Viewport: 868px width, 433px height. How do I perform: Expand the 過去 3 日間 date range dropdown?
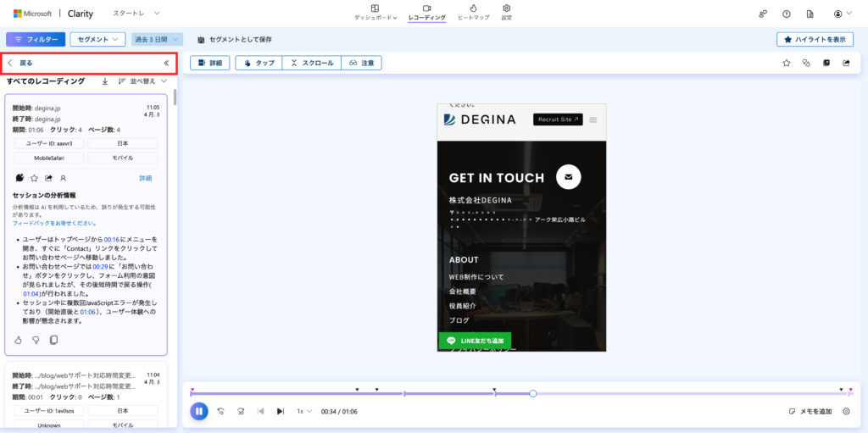[157, 39]
